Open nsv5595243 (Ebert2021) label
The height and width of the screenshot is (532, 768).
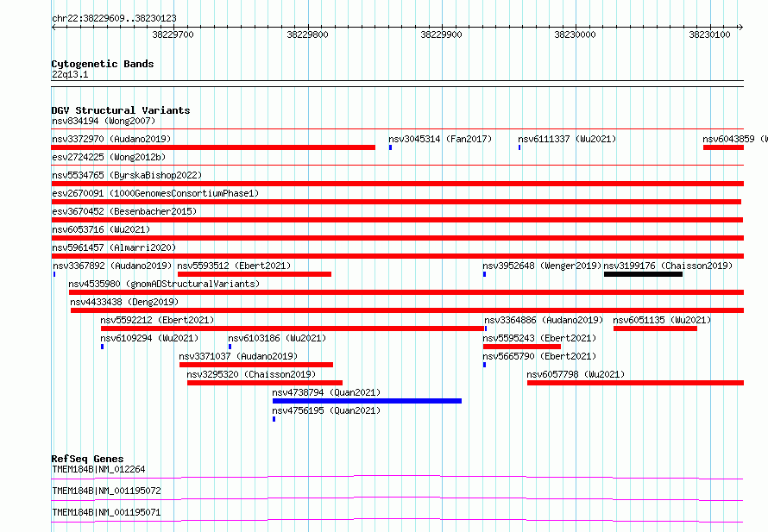click(x=539, y=338)
